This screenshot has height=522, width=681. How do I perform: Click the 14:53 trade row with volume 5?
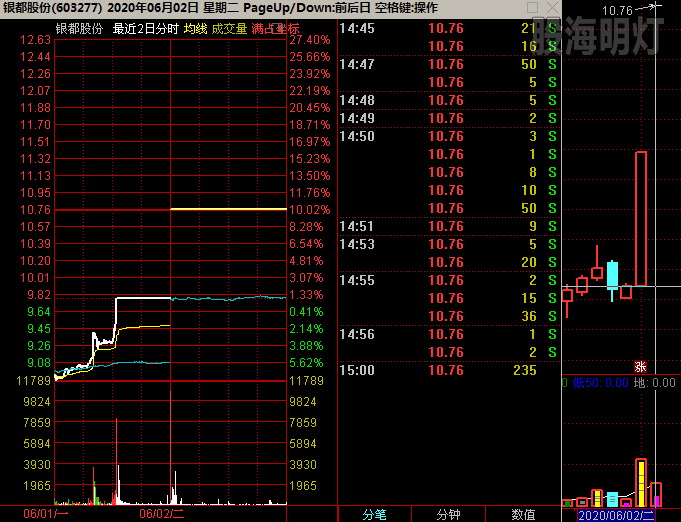(450, 244)
